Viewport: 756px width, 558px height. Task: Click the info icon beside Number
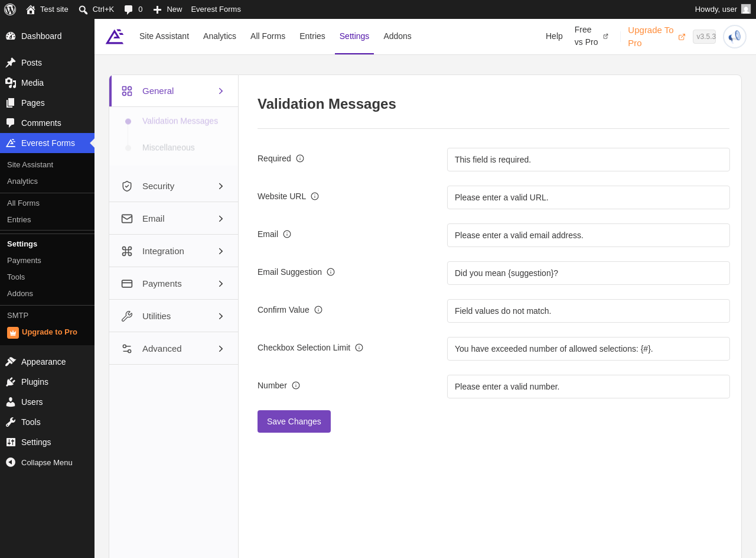(x=296, y=385)
